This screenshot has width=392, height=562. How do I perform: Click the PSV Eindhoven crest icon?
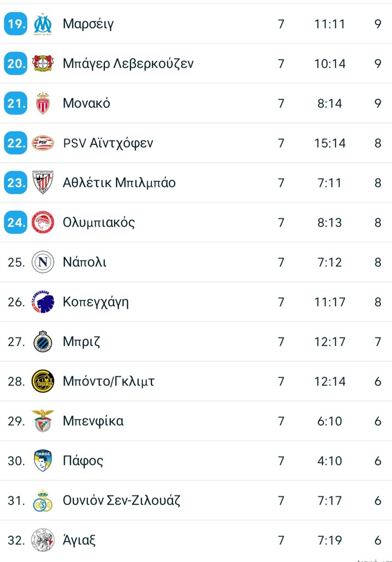(42, 143)
